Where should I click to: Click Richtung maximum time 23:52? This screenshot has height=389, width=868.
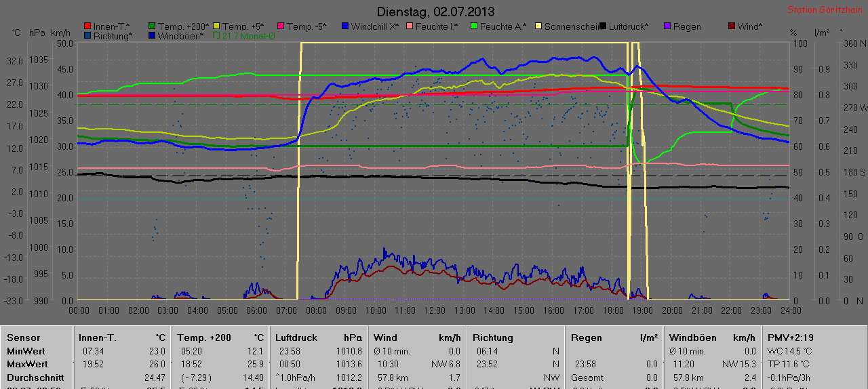point(487,364)
